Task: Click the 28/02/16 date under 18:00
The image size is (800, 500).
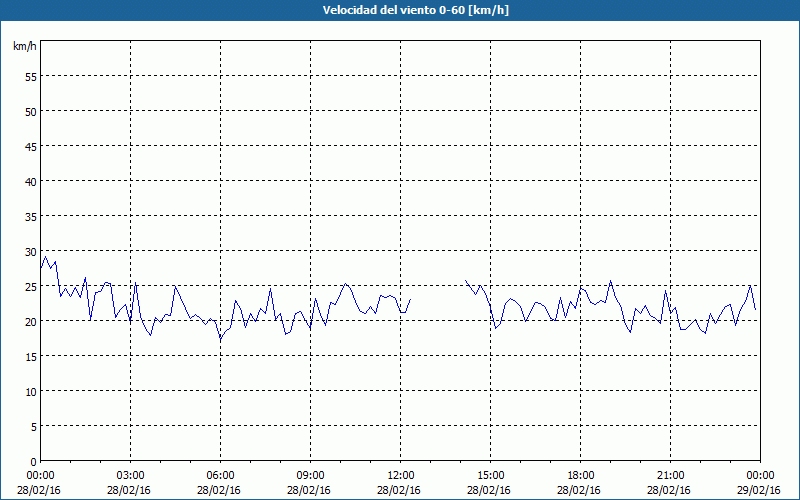Action: (x=579, y=490)
